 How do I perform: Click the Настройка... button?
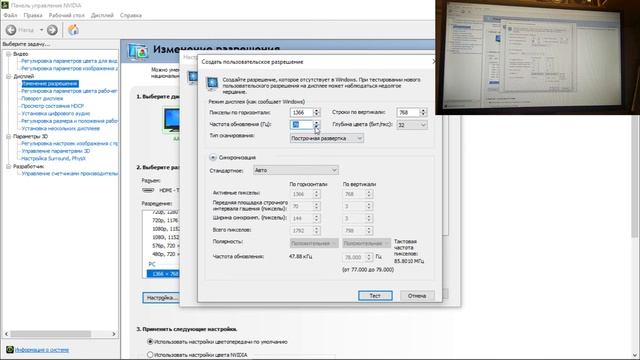pos(162,298)
